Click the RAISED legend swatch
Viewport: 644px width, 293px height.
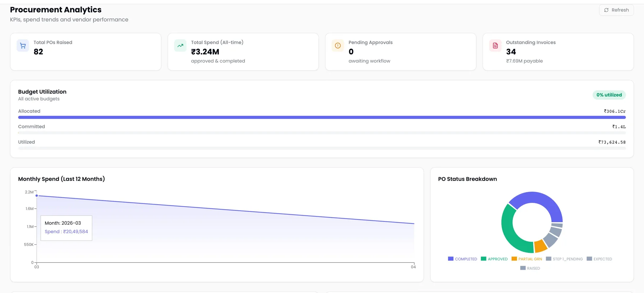(523, 268)
